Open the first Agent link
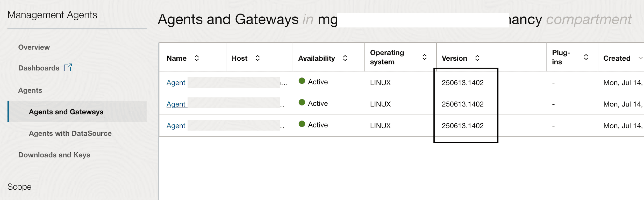644x200 pixels. tap(176, 82)
